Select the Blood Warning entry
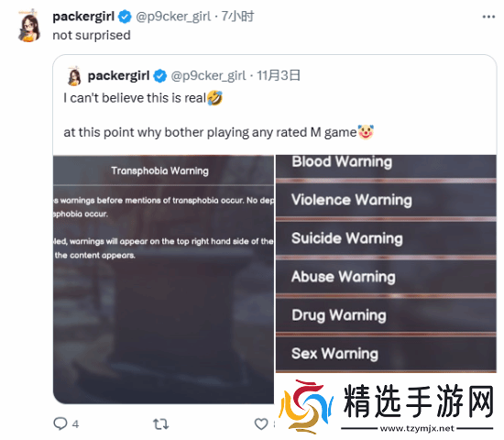Viewport: 504px width, 440px height. [386, 165]
